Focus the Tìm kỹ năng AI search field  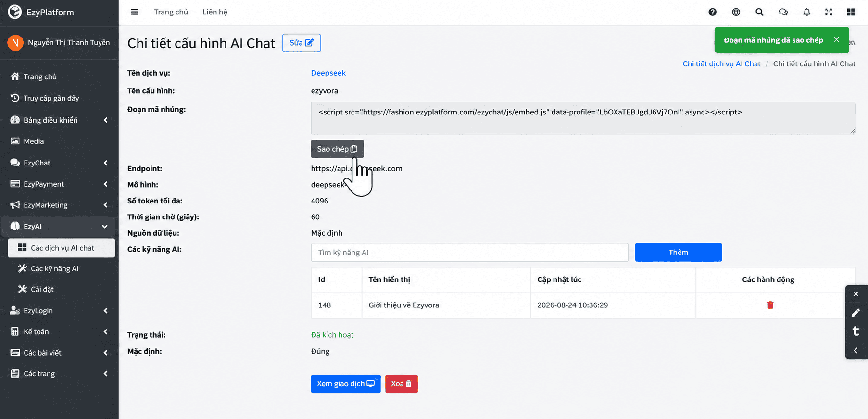point(470,252)
